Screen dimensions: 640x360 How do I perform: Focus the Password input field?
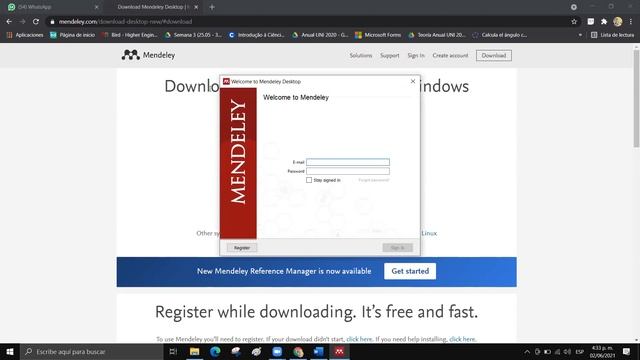click(x=348, y=171)
